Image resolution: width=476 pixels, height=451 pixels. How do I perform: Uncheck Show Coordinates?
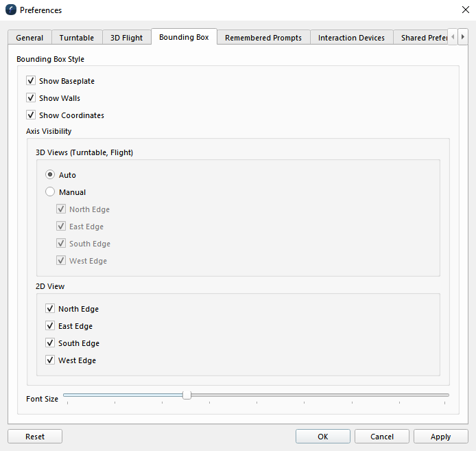coord(31,115)
